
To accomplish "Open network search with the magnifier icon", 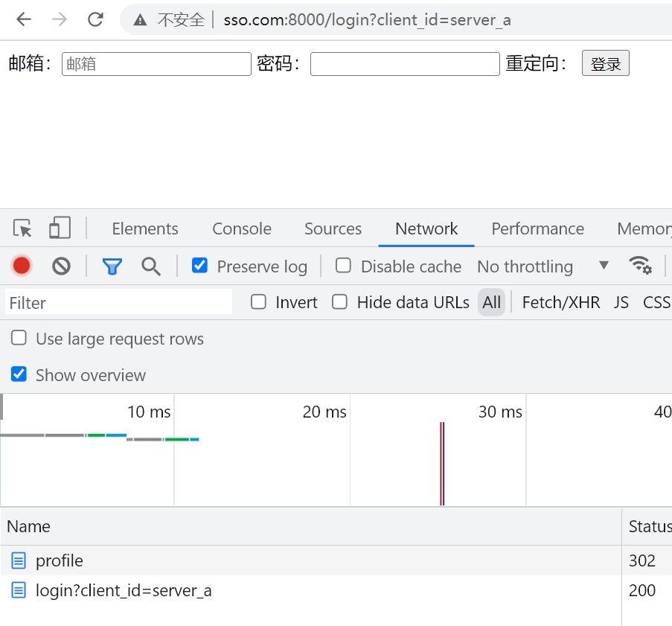I will (151, 266).
